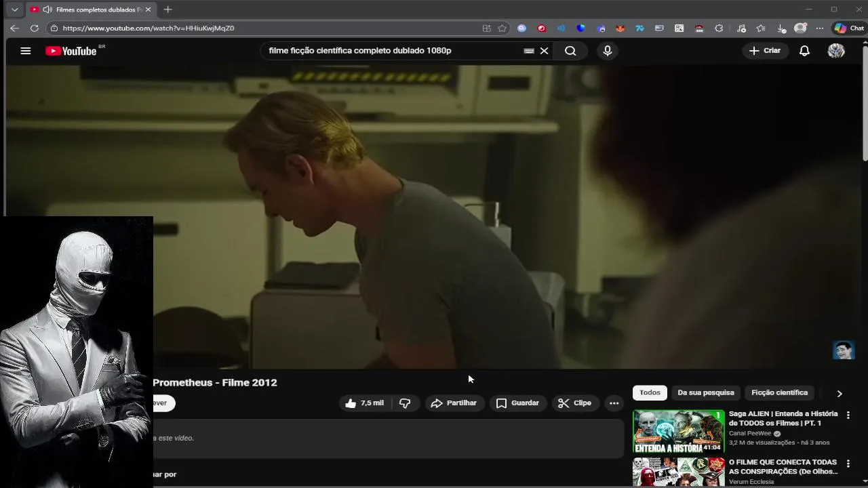Create a clip with Clipe
The width and height of the screenshot is (868, 488).
tap(574, 403)
